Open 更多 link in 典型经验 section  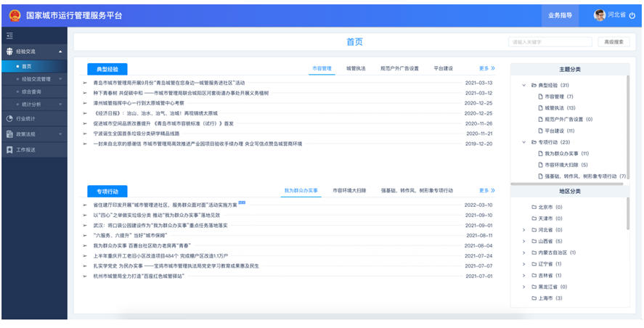pyautogui.click(x=486, y=68)
